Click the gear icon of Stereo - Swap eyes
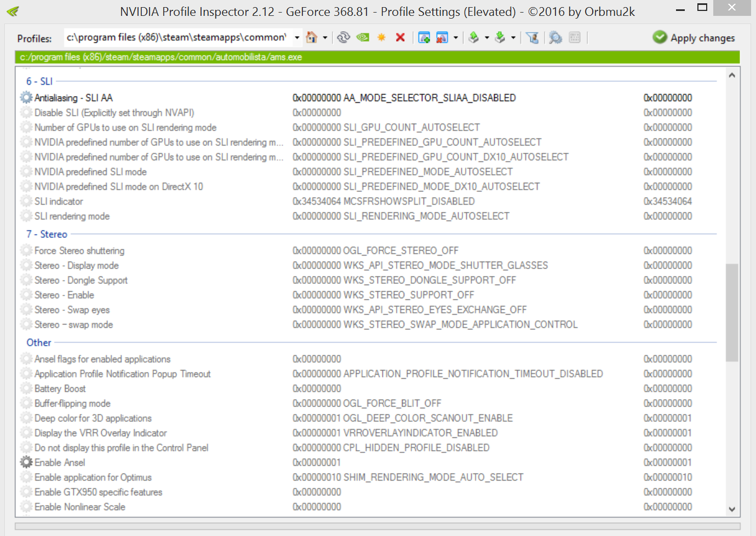Viewport: 756px width, 536px height. pyautogui.click(x=26, y=309)
